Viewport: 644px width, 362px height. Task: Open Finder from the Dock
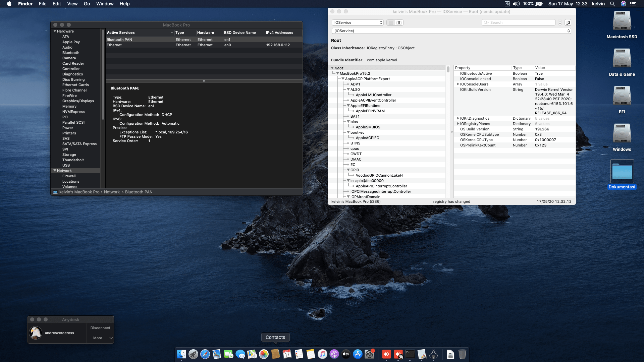(x=181, y=354)
